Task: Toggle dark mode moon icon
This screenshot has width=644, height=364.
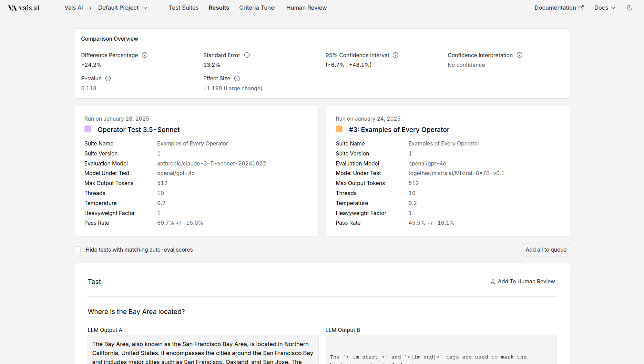Action: point(630,8)
